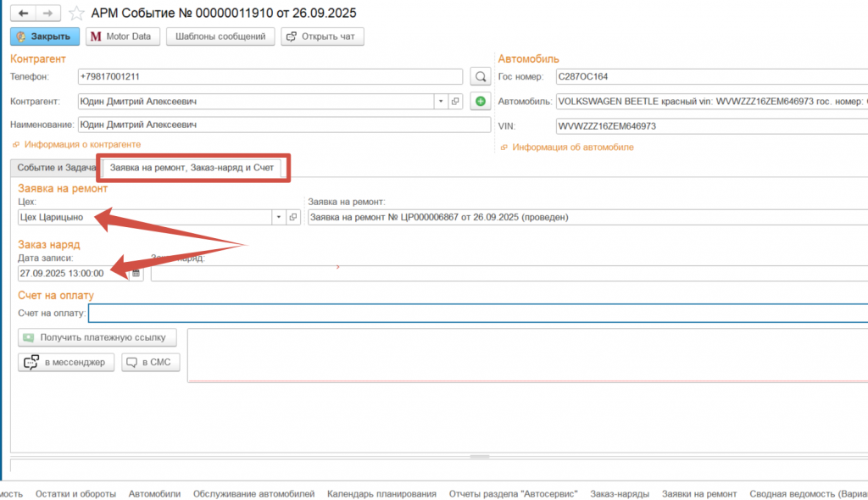Open Информация о контрагенте link

tap(81, 145)
